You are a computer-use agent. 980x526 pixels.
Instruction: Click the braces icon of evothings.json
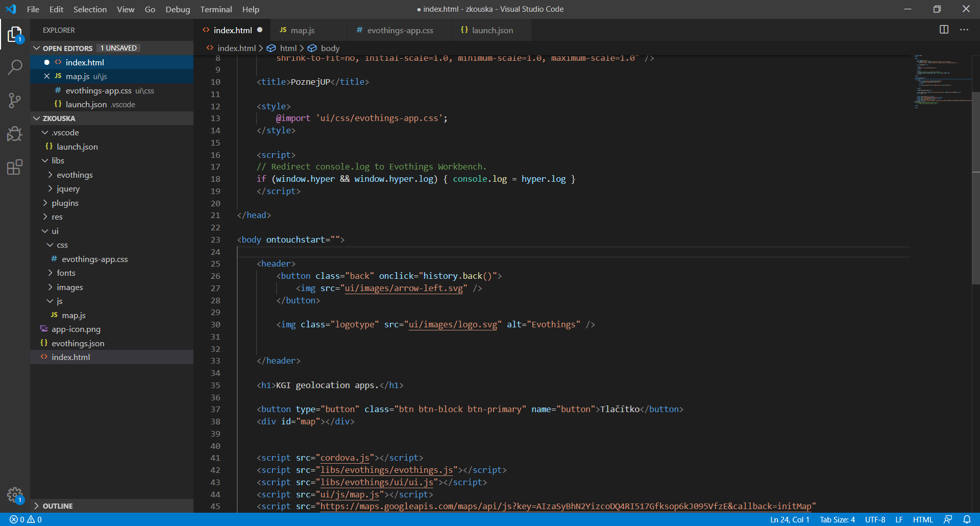coord(44,343)
